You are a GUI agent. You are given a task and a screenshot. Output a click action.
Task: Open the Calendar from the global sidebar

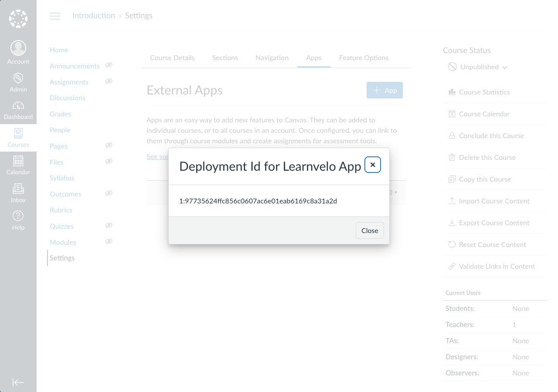[18, 161]
